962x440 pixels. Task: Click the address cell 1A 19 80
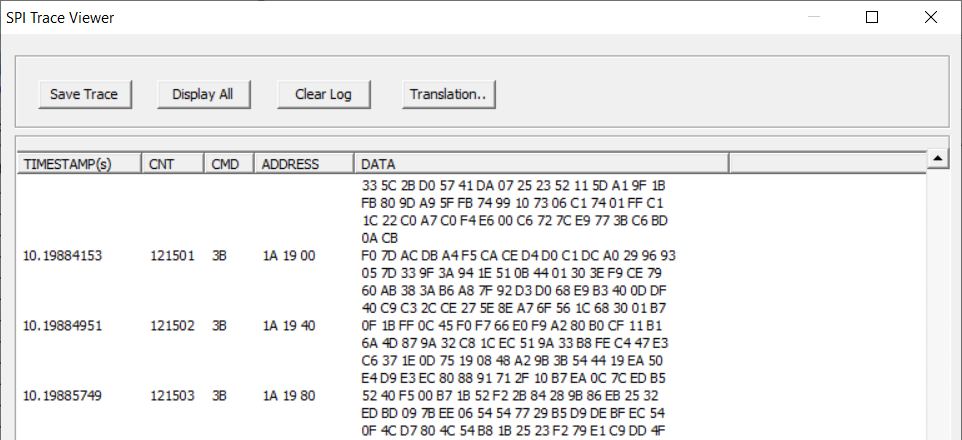tap(288, 396)
